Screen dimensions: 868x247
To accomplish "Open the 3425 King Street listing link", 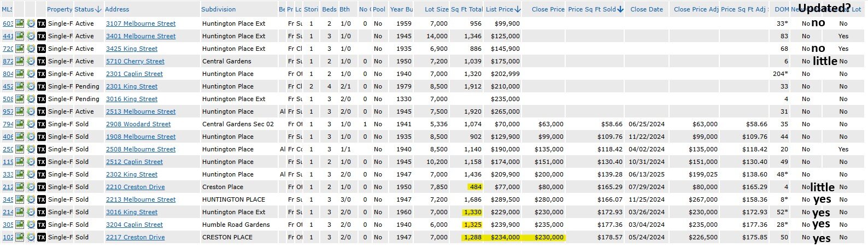I will pos(131,49).
